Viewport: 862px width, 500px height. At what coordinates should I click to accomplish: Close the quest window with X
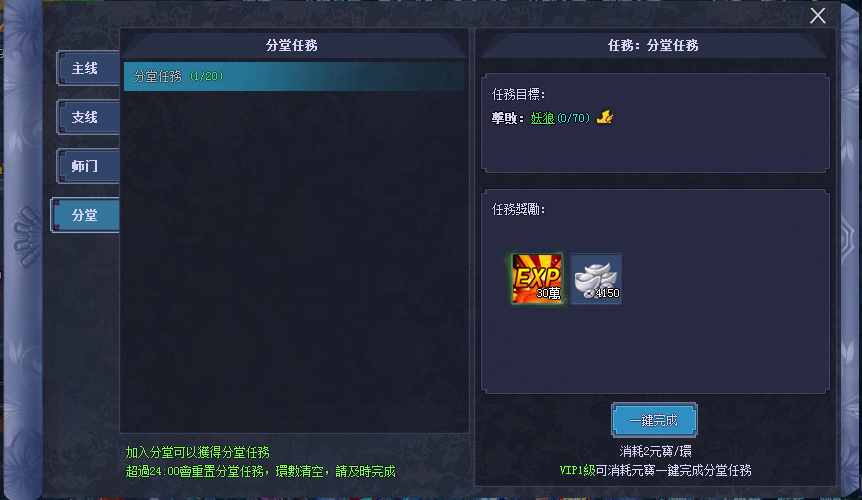point(817,15)
